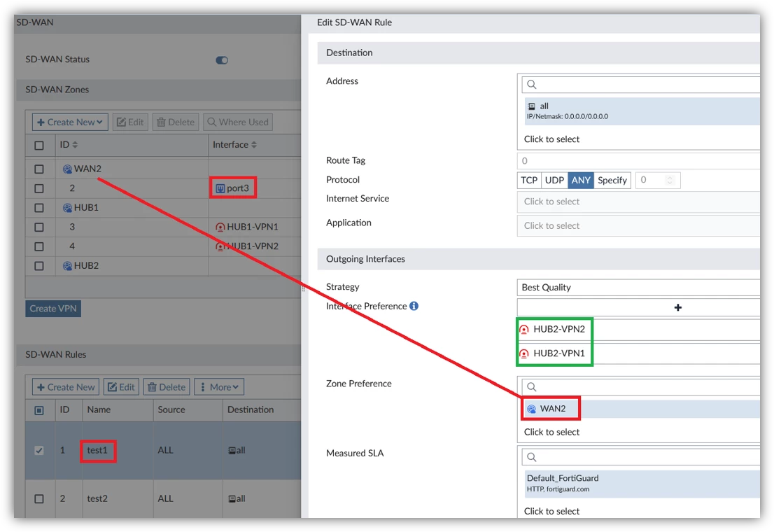Sort zones table by Interface column

coord(234,145)
